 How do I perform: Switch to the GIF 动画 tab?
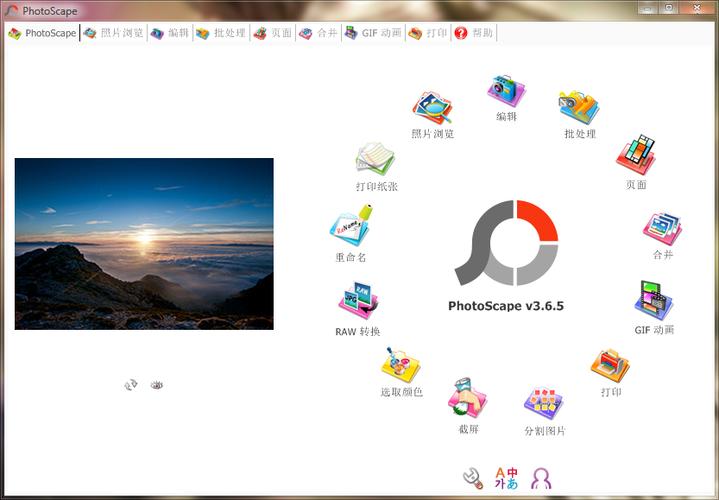point(373,33)
